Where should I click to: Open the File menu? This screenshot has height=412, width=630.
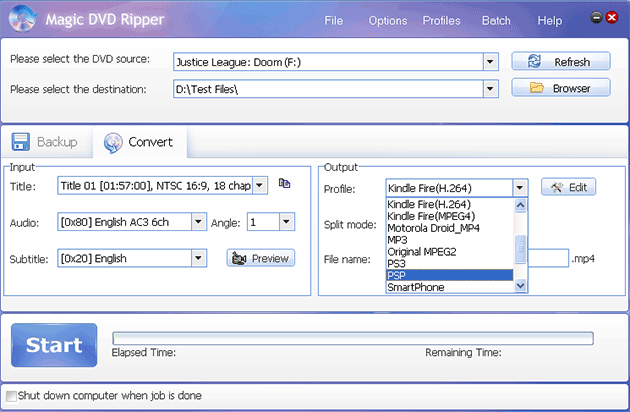coord(333,20)
